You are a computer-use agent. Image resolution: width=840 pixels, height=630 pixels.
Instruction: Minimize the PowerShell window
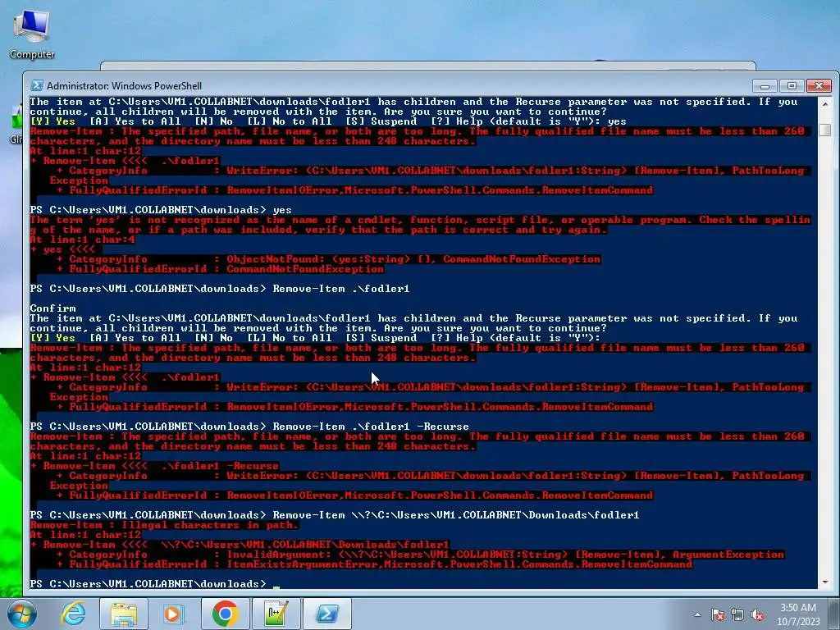[765, 85]
